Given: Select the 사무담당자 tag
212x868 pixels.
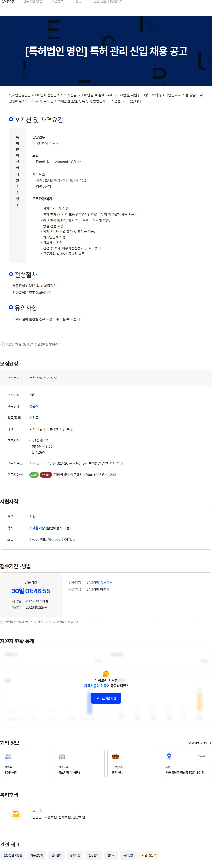Looking at the screenshot, I should tap(37, 855).
